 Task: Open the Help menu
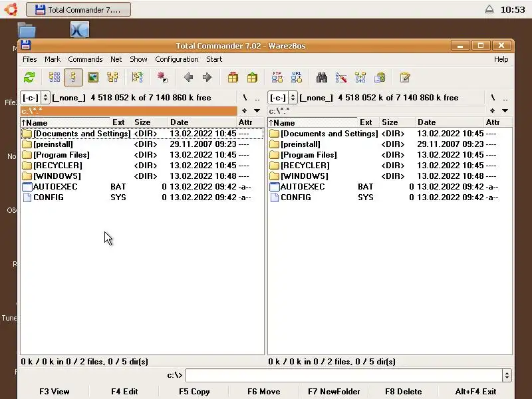pyautogui.click(x=501, y=59)
